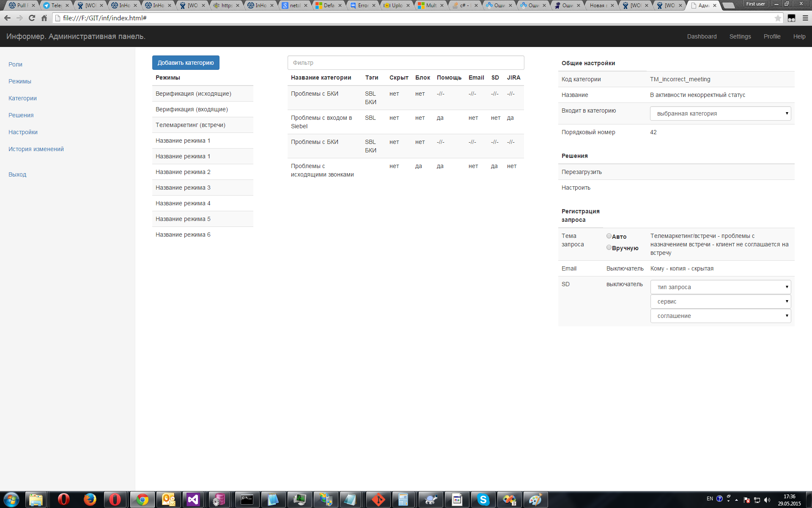Click the browser home icon
Screen dimensions: 812x508
point(44,18)
